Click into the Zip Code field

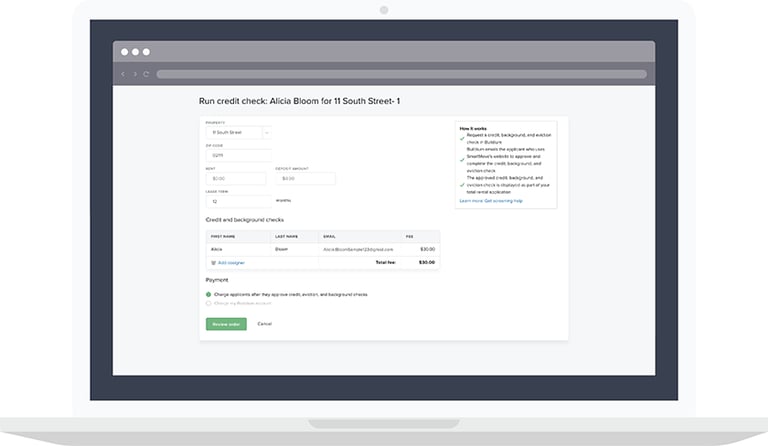[x=238, y=155]
